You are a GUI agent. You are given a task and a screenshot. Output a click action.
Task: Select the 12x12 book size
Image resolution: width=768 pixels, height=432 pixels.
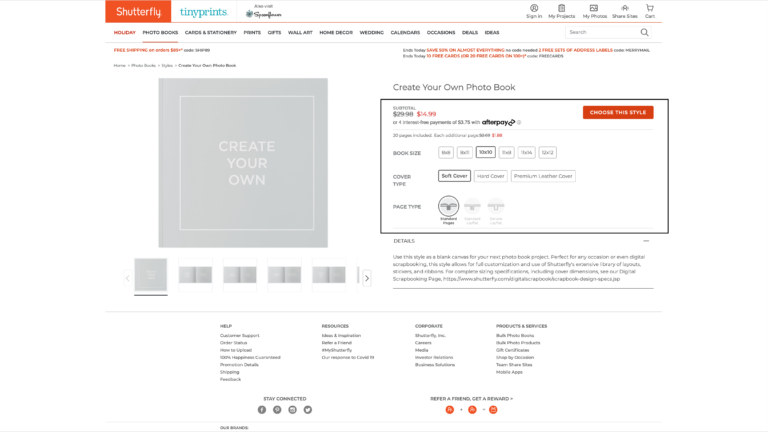pyautogui.click(x=547, y=153)
